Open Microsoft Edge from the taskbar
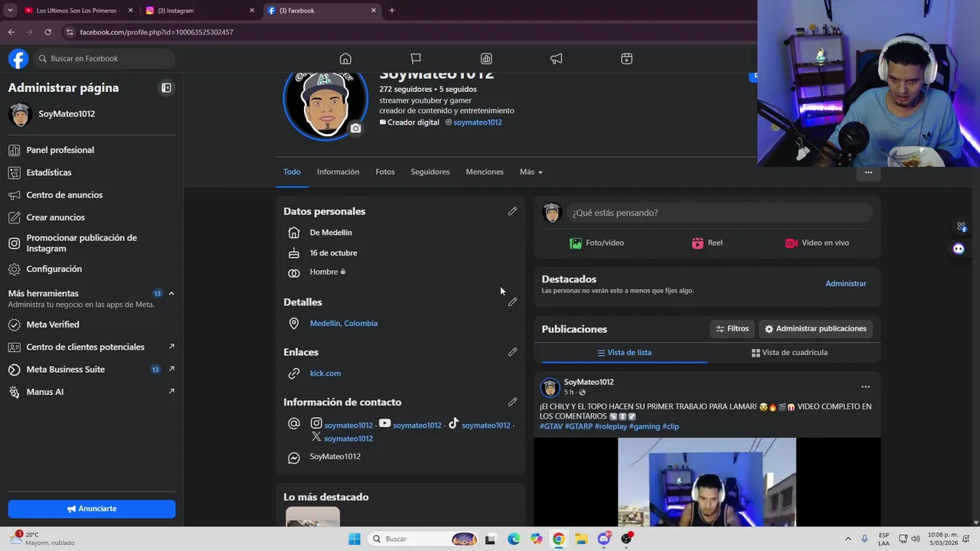This screenshot has height=551, width=980. tap(513, 539)
